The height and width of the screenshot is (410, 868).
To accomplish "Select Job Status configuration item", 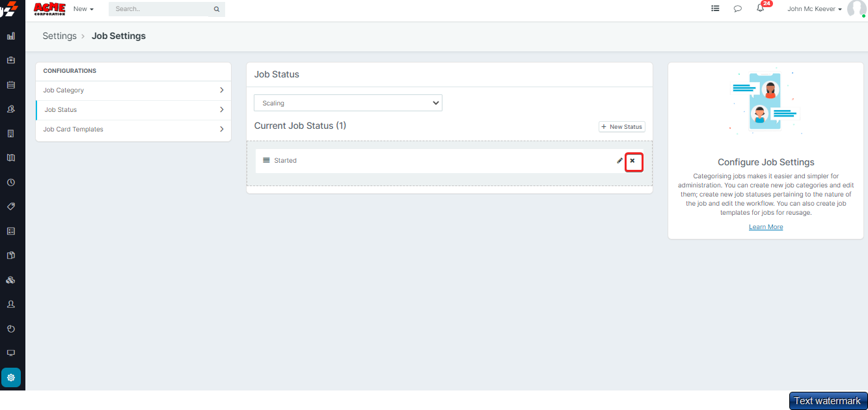I will click(x=133, y=110).
